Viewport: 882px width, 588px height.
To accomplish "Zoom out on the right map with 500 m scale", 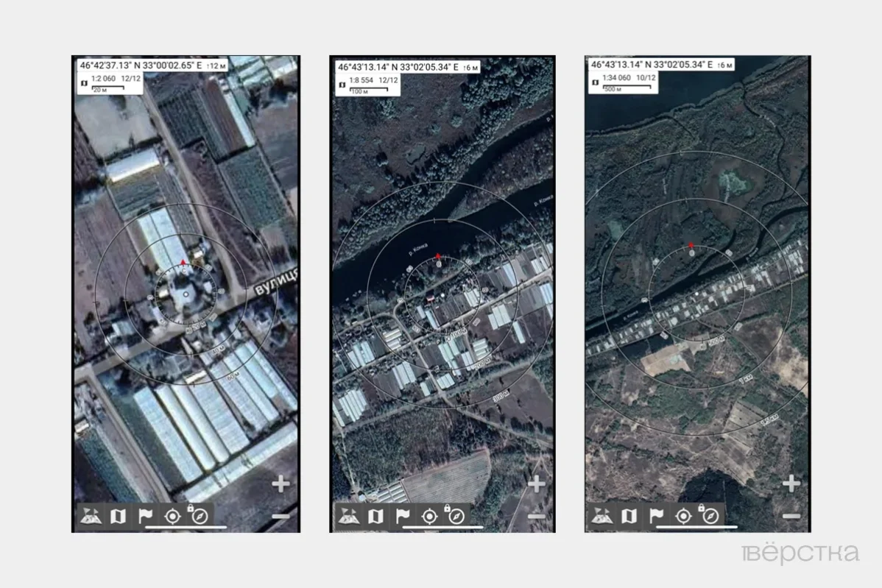I will click(x=791, y=517).
